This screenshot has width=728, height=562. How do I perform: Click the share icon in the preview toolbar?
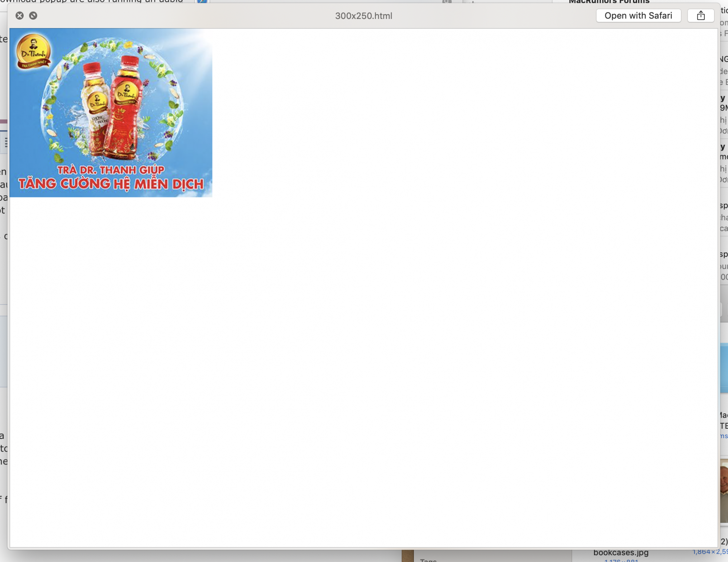(x=701, y=16)
